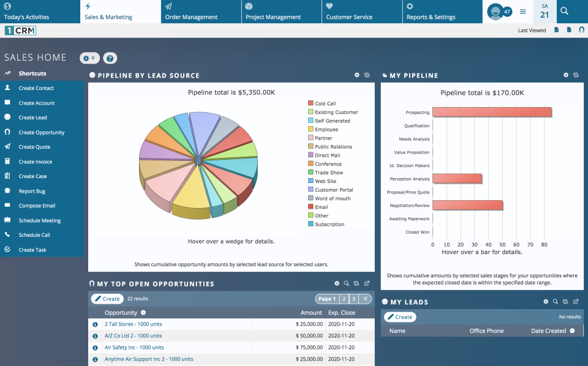Click the calendar icon showing SA 21

[545, 12]
